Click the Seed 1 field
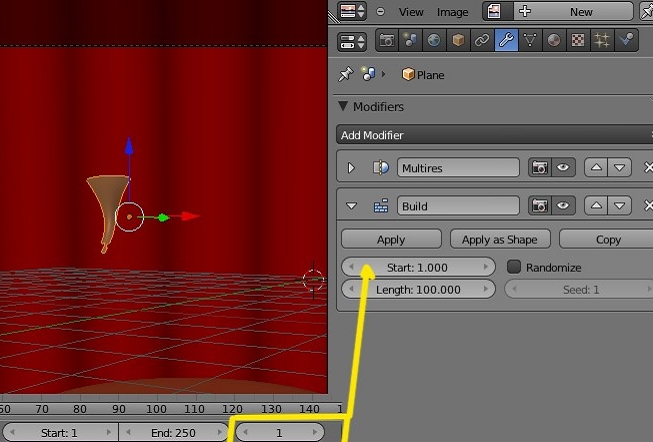 click(580, 289)
